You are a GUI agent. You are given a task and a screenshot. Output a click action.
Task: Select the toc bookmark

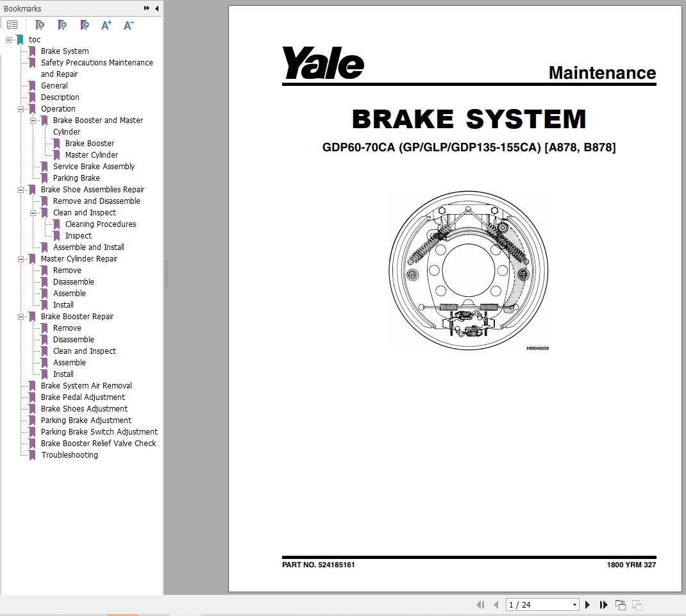point(35,39)
